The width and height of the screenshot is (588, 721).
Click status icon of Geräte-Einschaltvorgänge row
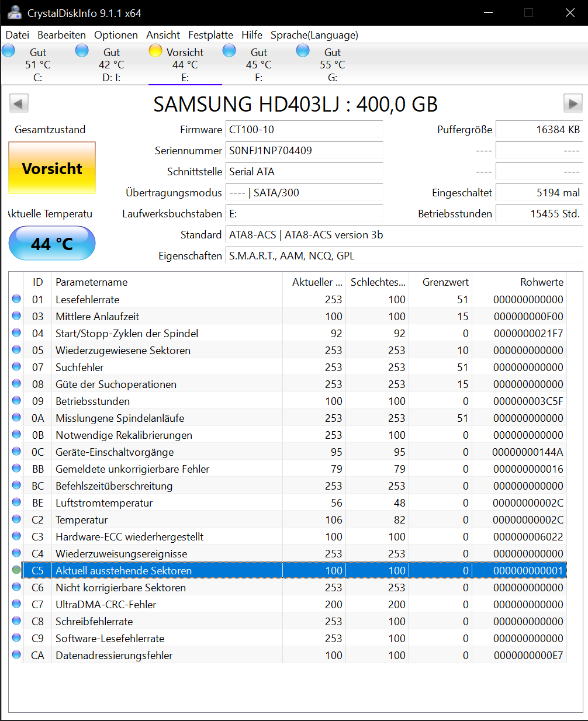pyautogui.click(x=16, y=452)
